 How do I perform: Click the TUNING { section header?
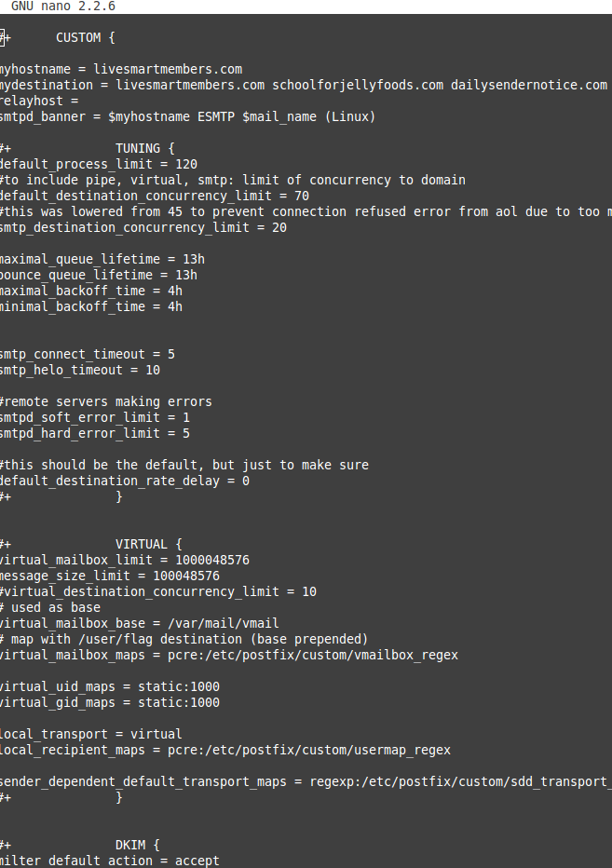144,148
